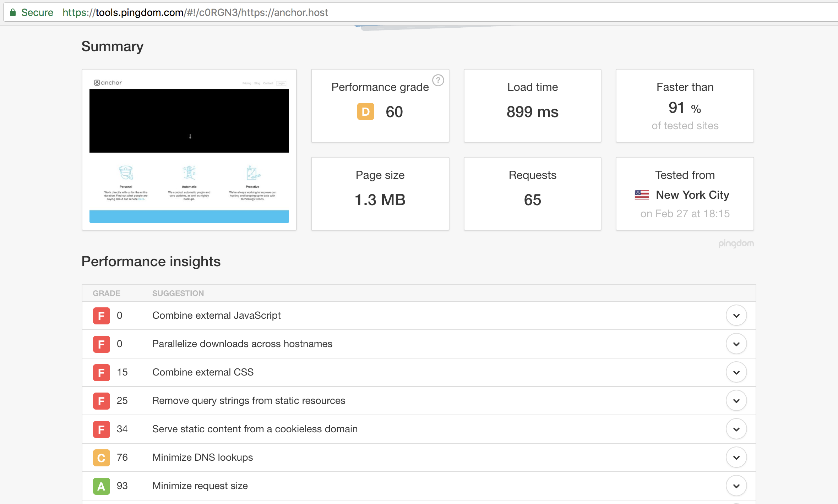This screenshot has height=504, width=838.
Task: Click the browser address bar URL
Action: coord(195,12)
